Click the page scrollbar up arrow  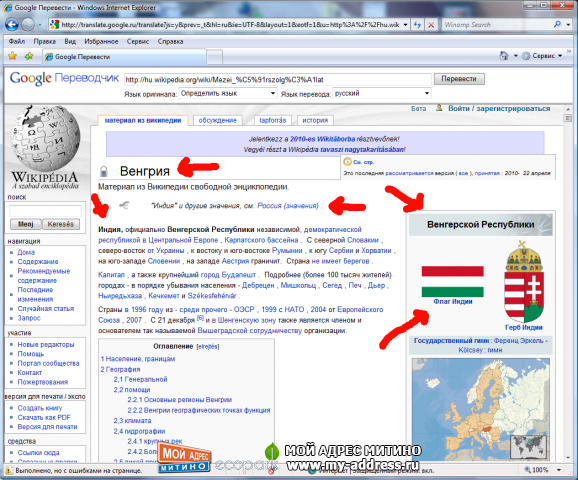click(567, 109)
